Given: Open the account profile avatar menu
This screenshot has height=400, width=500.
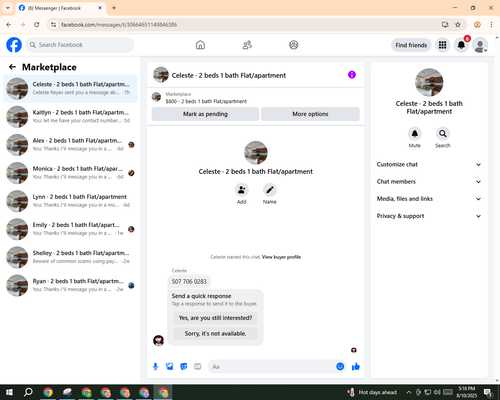Looking at the screenshot, I should 480,45.
